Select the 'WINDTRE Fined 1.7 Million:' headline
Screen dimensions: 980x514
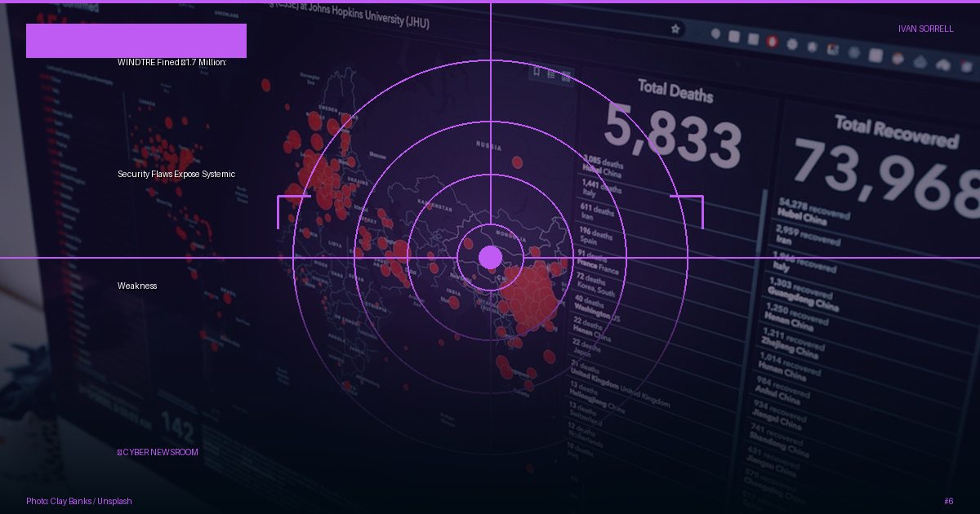[x=171, y=62]
